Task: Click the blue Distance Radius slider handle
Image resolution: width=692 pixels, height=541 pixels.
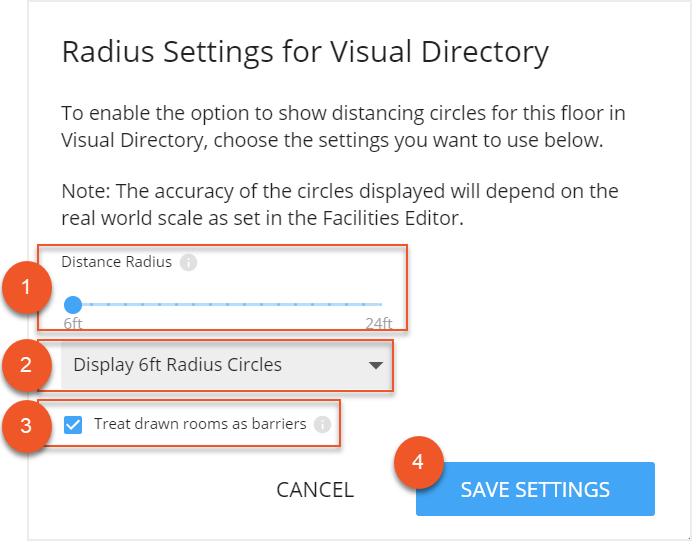Action: click(72, 304)
